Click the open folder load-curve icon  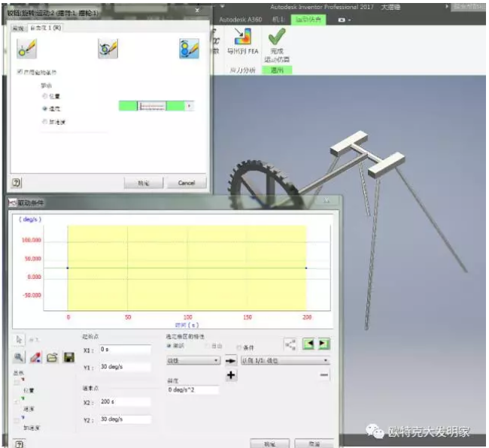click(52, 357)
